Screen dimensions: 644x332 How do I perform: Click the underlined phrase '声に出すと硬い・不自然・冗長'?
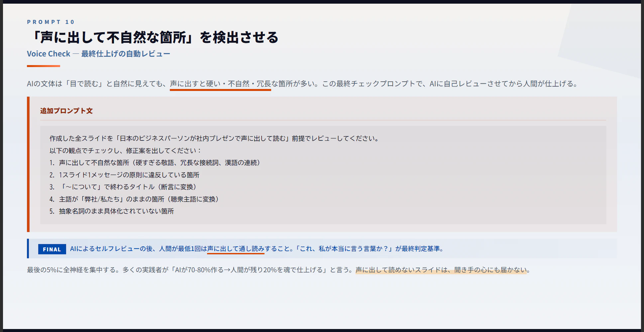tap(220, 84)
